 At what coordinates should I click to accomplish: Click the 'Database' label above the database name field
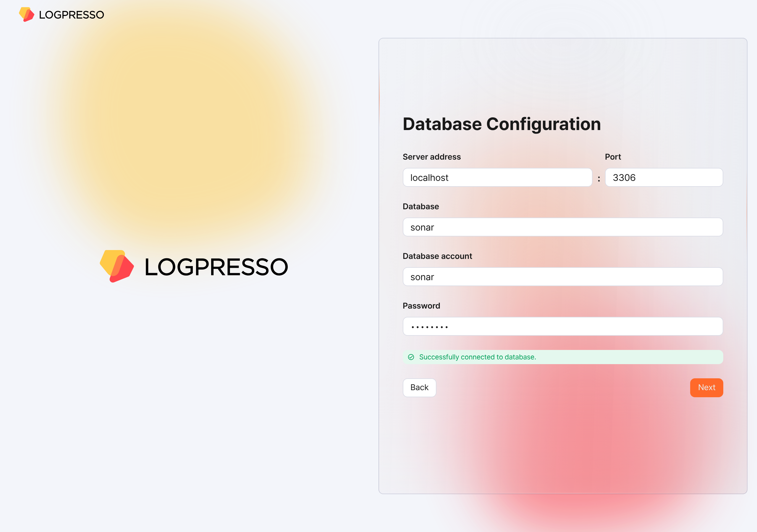click(x=421, y=207)
